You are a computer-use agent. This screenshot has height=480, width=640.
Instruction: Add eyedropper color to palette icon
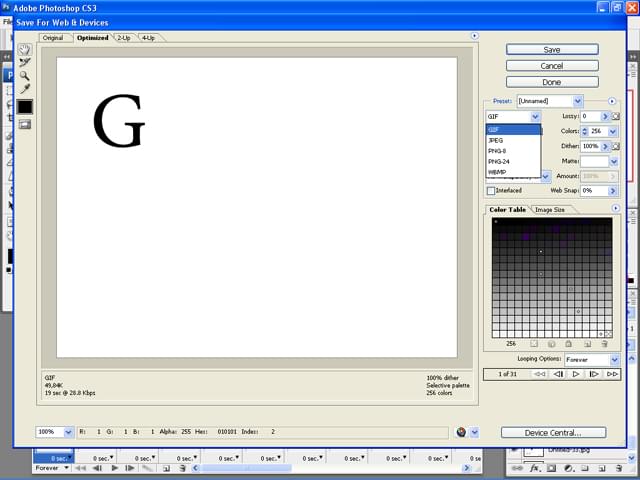click(x=587, y=344)
